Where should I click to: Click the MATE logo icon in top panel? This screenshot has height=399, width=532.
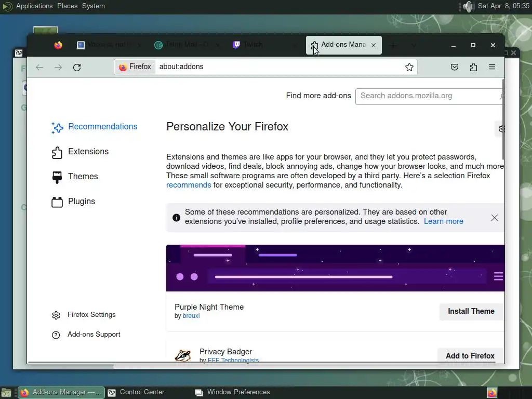tap(7, 6)
